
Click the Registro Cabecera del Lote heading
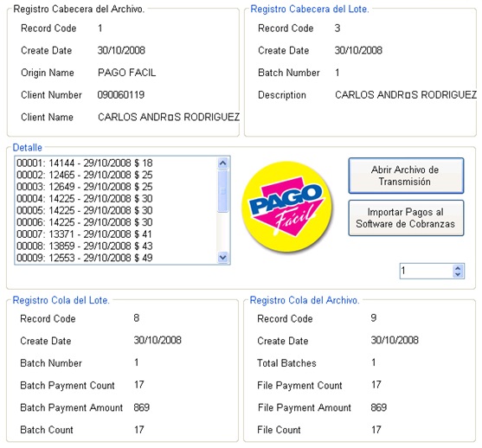tap(310, 10)
